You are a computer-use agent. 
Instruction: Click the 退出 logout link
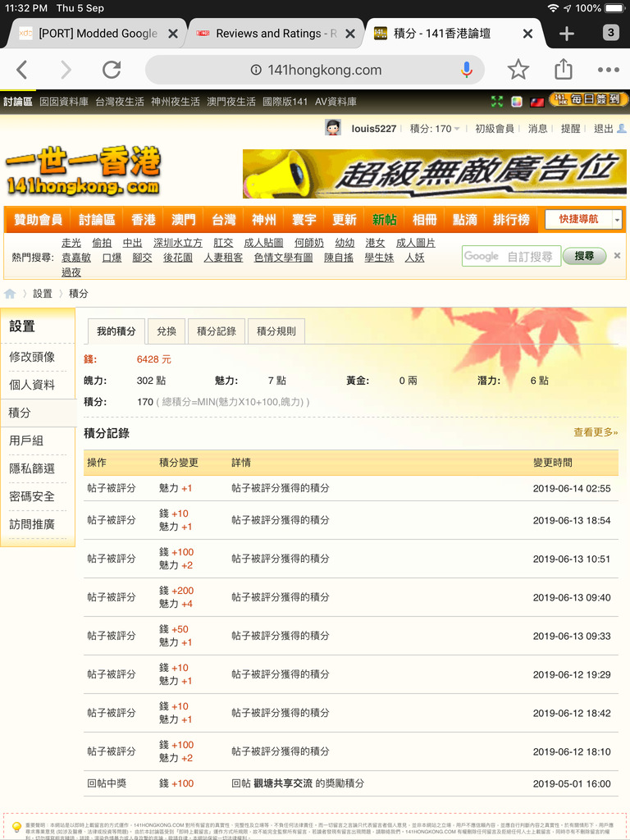(603, 129)
